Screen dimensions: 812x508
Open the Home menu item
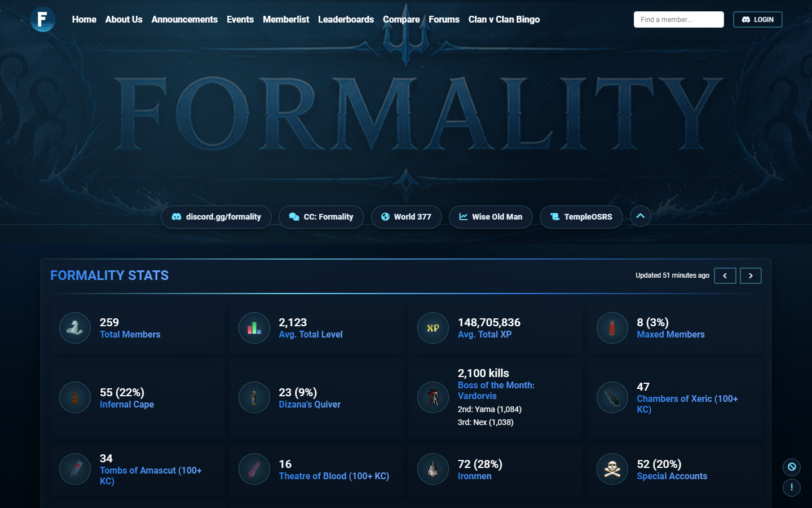[x=84, y=19]
